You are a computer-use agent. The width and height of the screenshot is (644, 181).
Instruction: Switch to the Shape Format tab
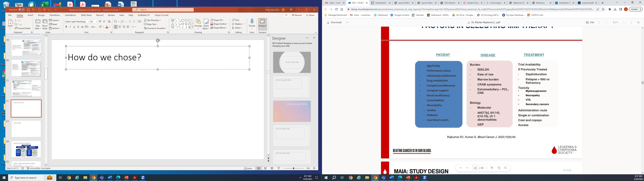pos(161,15)
